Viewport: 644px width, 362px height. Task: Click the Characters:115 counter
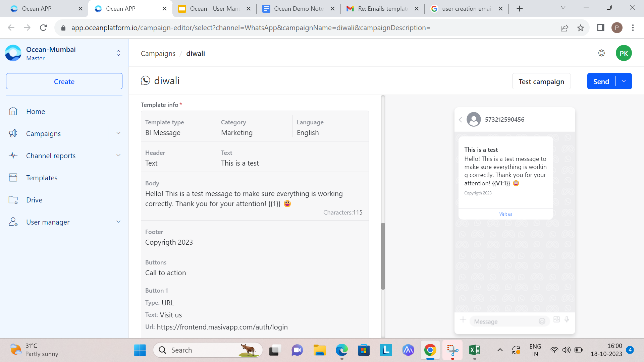[x=343, y=213]
